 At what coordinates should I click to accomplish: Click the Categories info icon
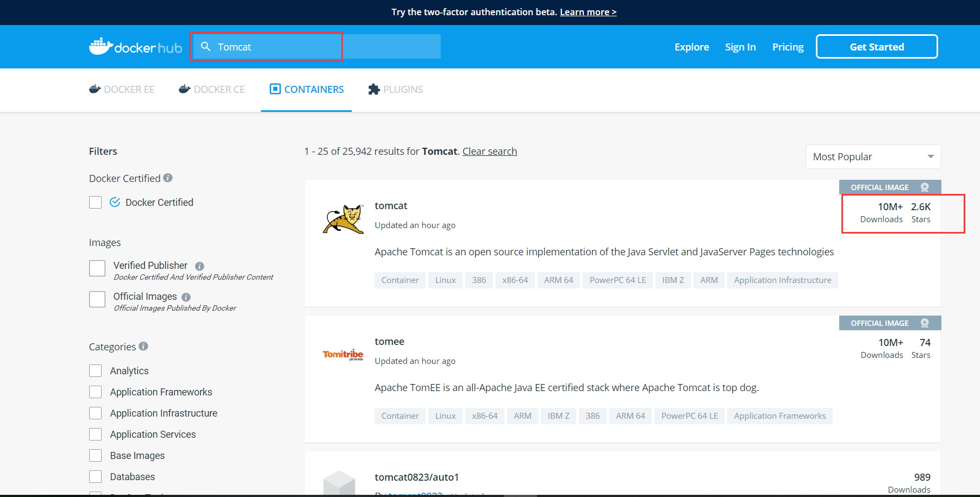pos(143,346)
